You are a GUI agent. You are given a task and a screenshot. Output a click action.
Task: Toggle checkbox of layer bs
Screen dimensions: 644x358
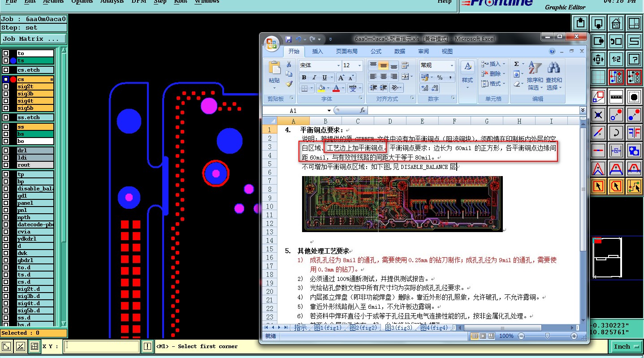click(6, 134)
